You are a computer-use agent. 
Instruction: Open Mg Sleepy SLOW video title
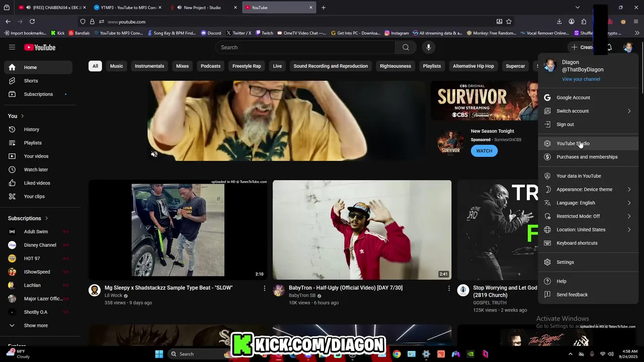tap(169, 288)
